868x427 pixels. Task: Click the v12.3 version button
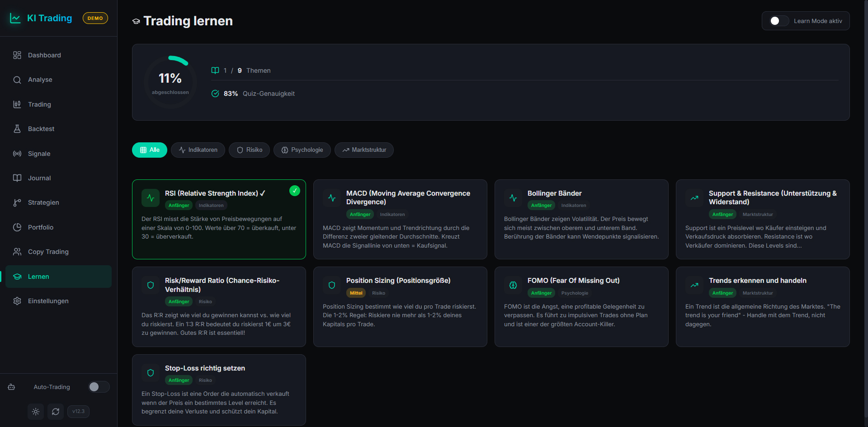[78, 412]
